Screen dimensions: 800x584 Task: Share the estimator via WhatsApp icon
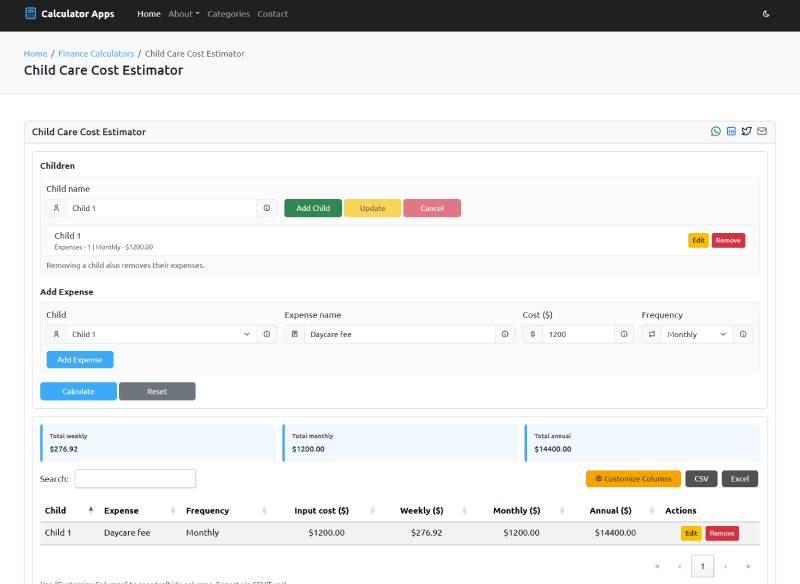[x=716, y=131]
